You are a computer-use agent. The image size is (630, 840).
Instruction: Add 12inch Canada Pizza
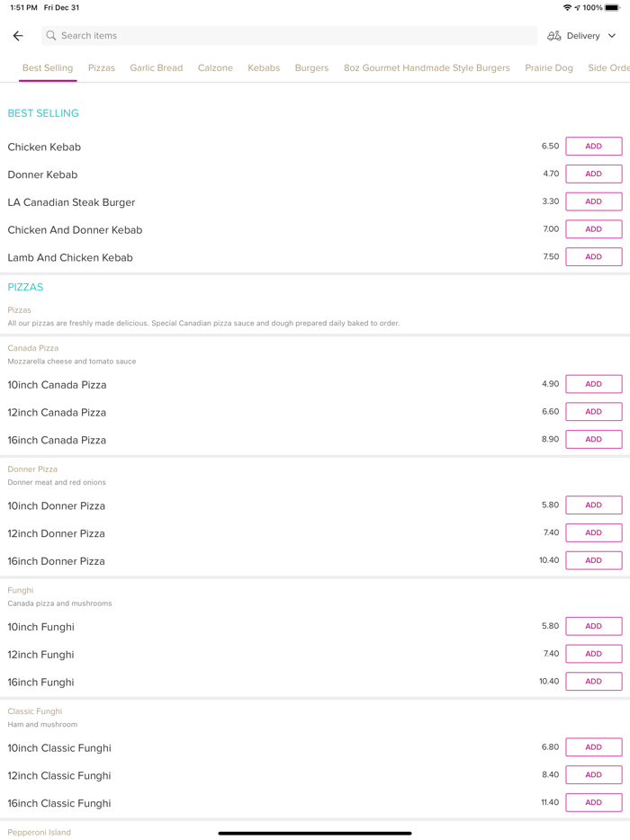[x=593, y=412]
